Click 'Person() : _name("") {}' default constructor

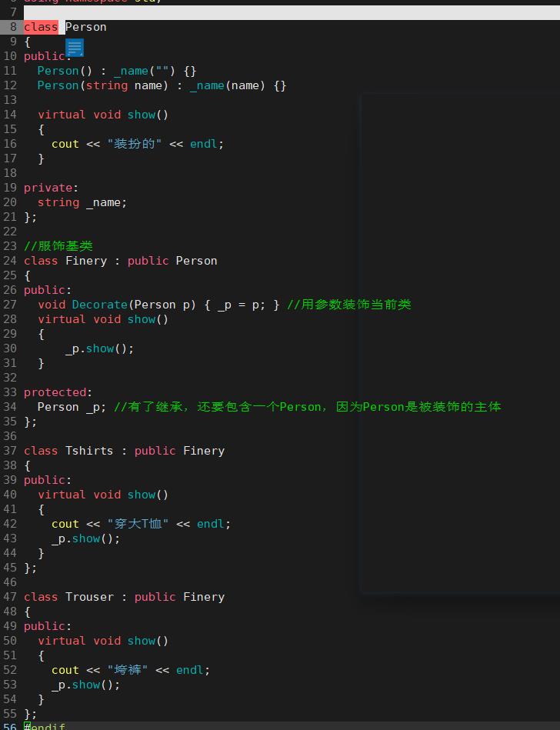pos(117,71)
